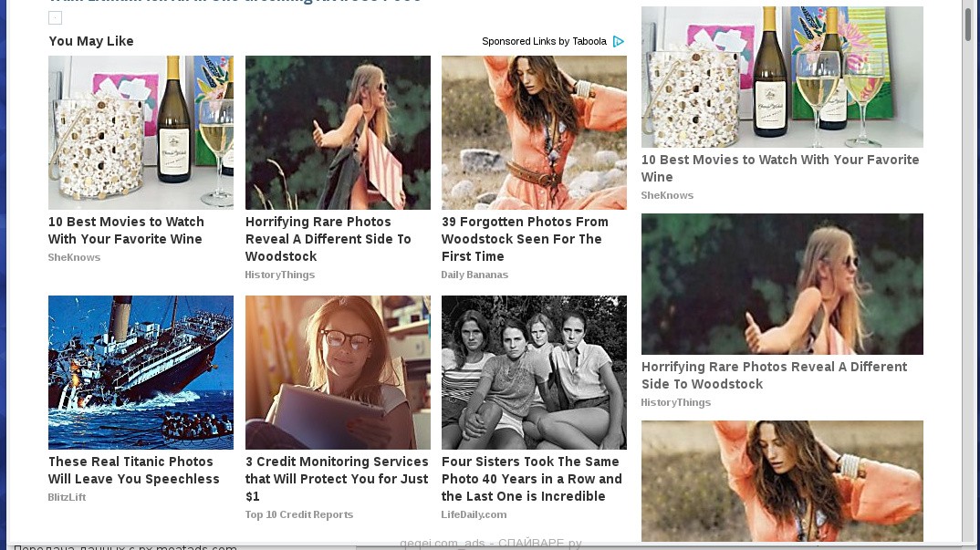Click the vertical page scrollbar thumb
This screenshot has height=550, width=980.
(x=969, y=19)
